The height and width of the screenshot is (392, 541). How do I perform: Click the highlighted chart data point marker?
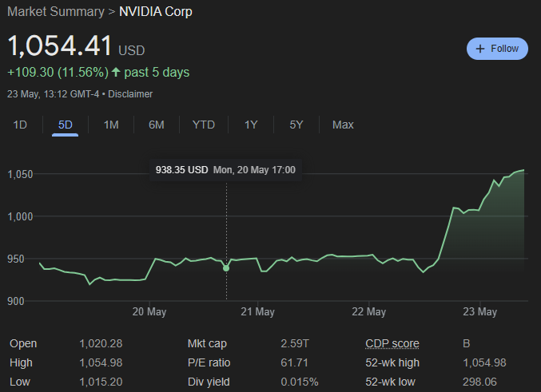point(226,268)
